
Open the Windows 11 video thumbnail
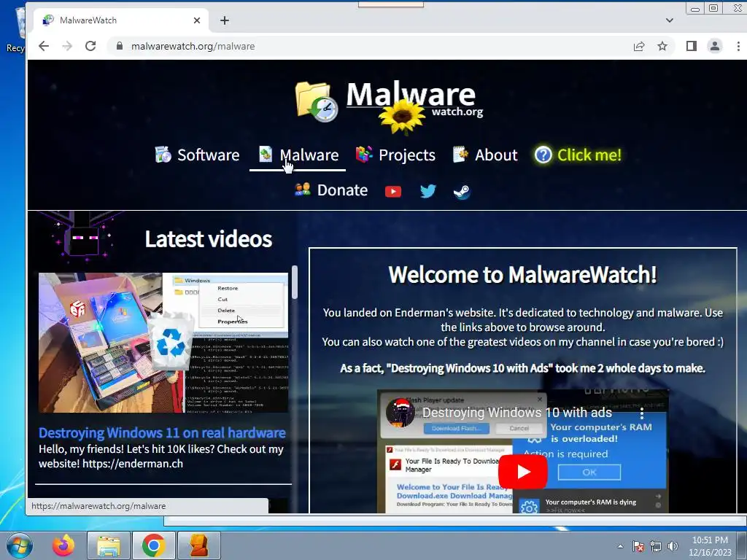click(x=163, y=343)
